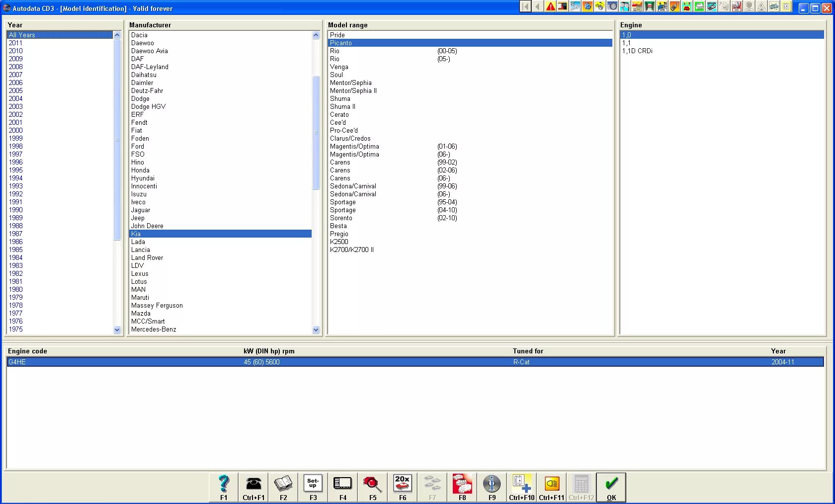Select Ford manufacturer
This screenshot has height=504, width=835.
pos(220,147)
